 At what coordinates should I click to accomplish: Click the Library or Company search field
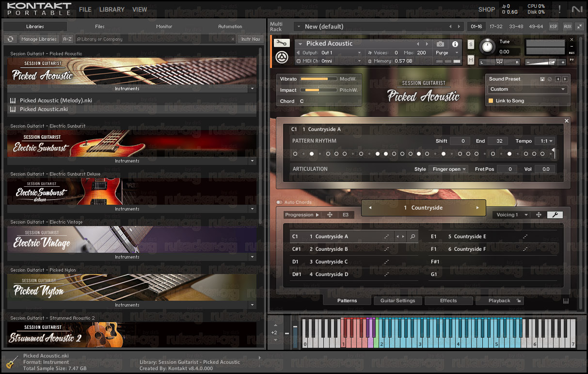(x=156, y=39)
